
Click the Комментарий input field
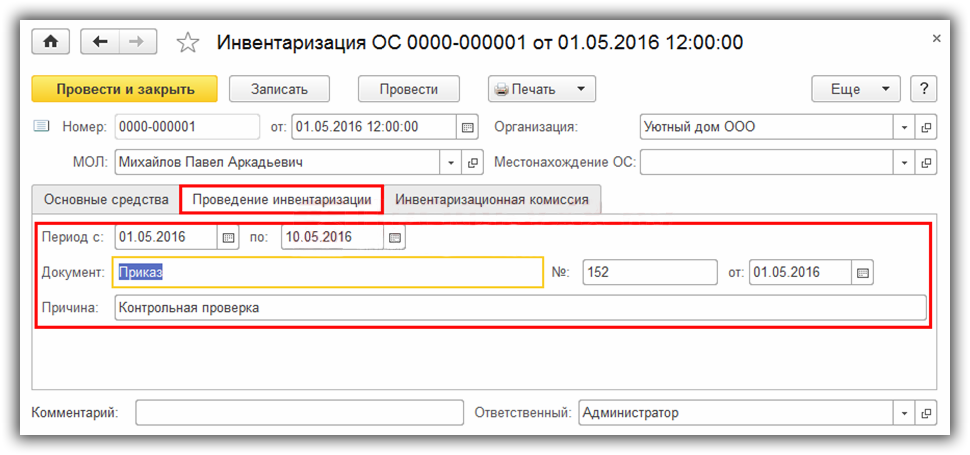click(299, 413)
